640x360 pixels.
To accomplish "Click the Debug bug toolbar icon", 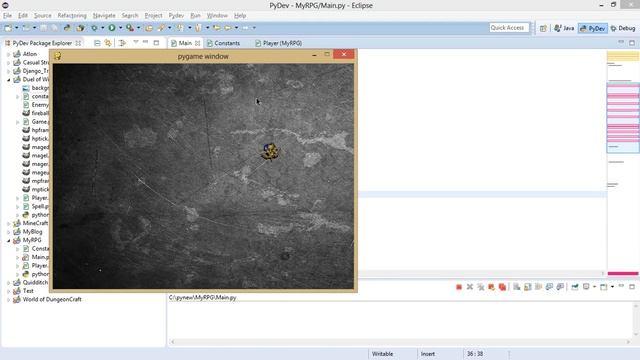I will coord(94,28).
